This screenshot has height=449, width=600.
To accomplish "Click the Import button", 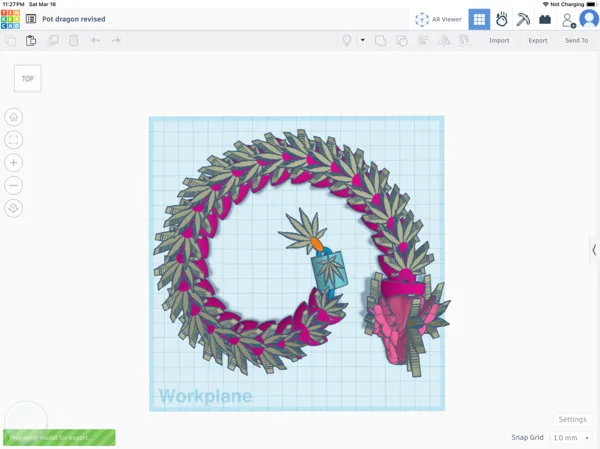I will 499,40.
